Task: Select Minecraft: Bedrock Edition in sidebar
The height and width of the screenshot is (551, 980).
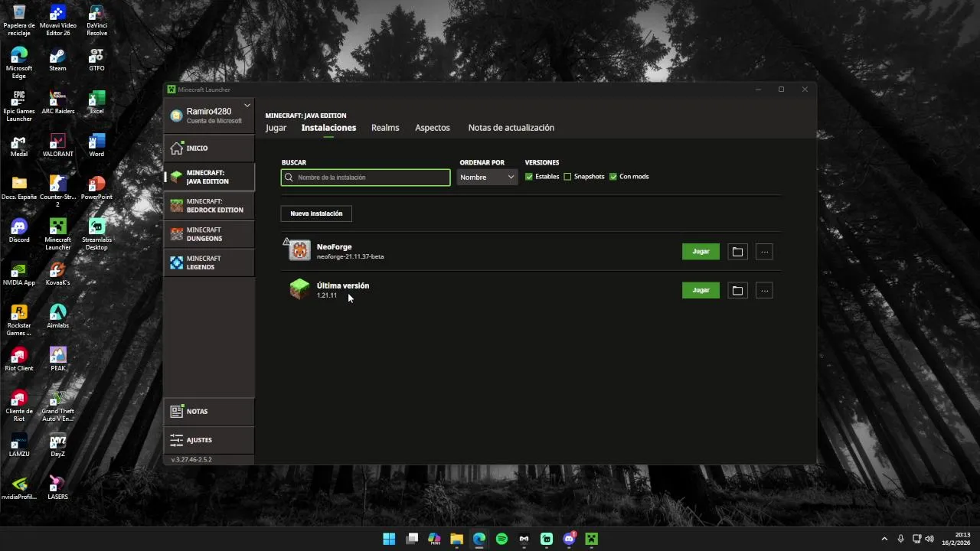Action: pos(209,206)
